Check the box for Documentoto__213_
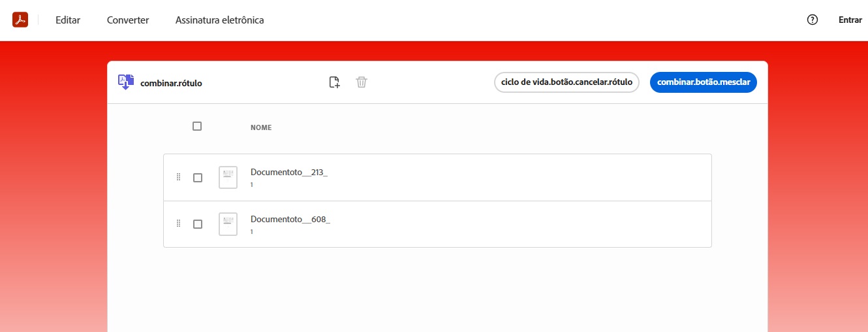The height and width of the screenshot is (332, 868). (x=198, y=178)
